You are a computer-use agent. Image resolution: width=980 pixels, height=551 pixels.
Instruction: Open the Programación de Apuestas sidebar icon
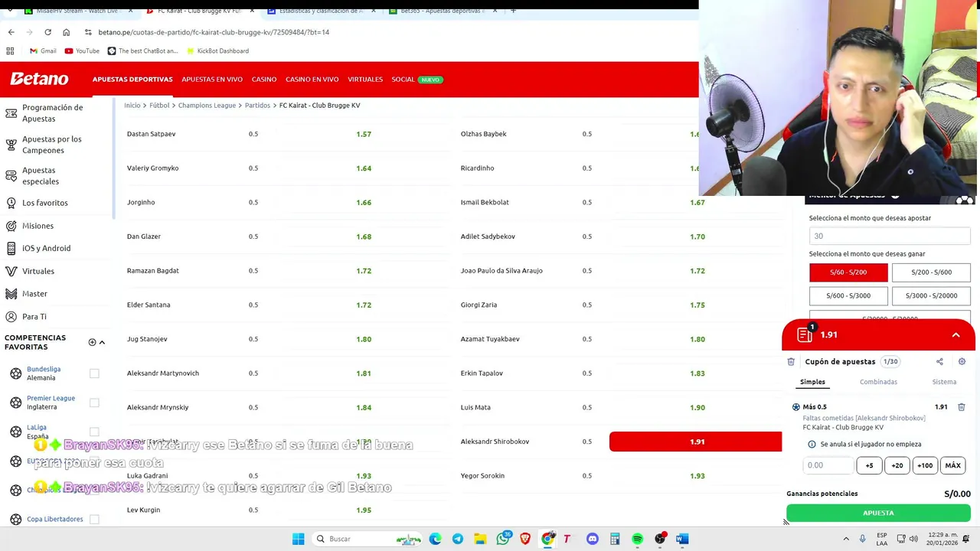click(x=11, y=113)
